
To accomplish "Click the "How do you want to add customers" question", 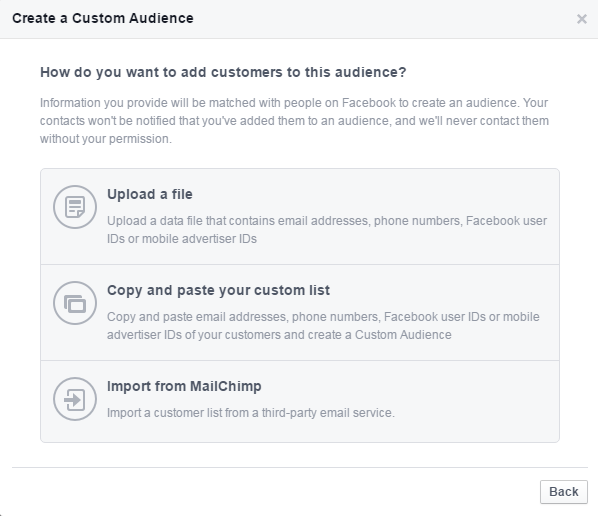I will [x=223, y=72].
